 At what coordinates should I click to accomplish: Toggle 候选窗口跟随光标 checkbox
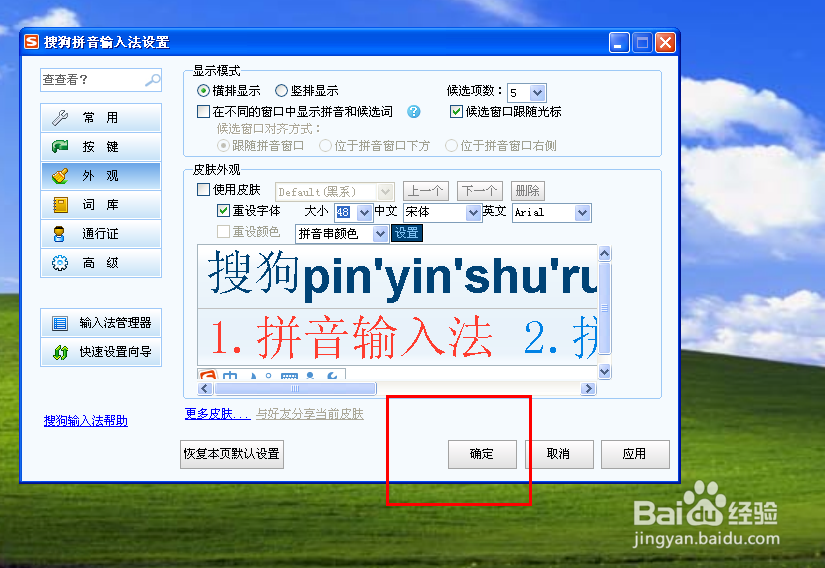(x=456, y=111)
